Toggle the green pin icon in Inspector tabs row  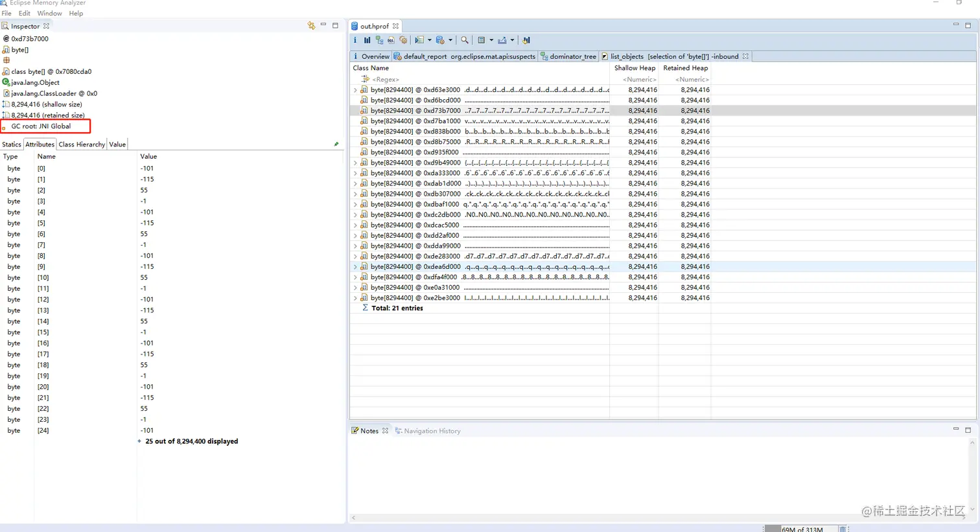336,144
